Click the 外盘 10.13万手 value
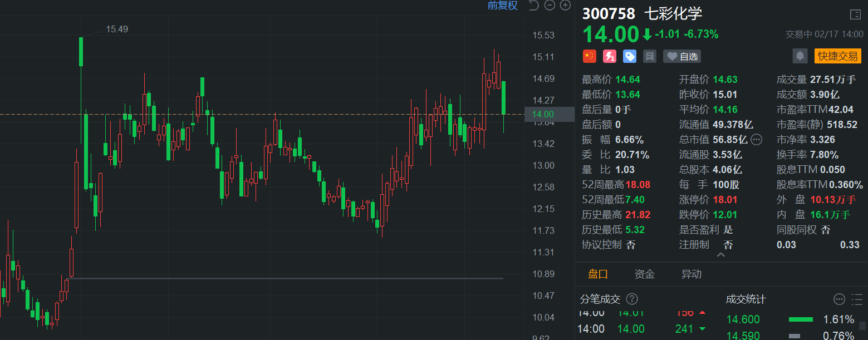This screenshot has height=340, width=868. [833, 200]
